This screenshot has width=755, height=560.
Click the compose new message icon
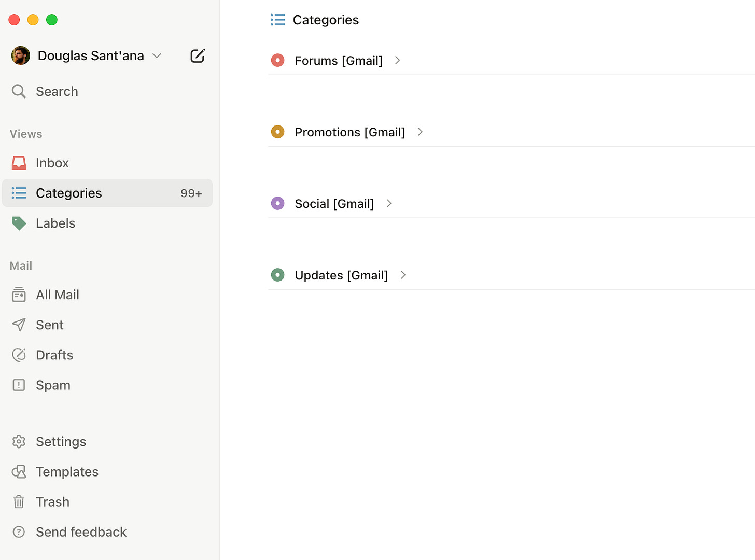[x=198, y=55]
